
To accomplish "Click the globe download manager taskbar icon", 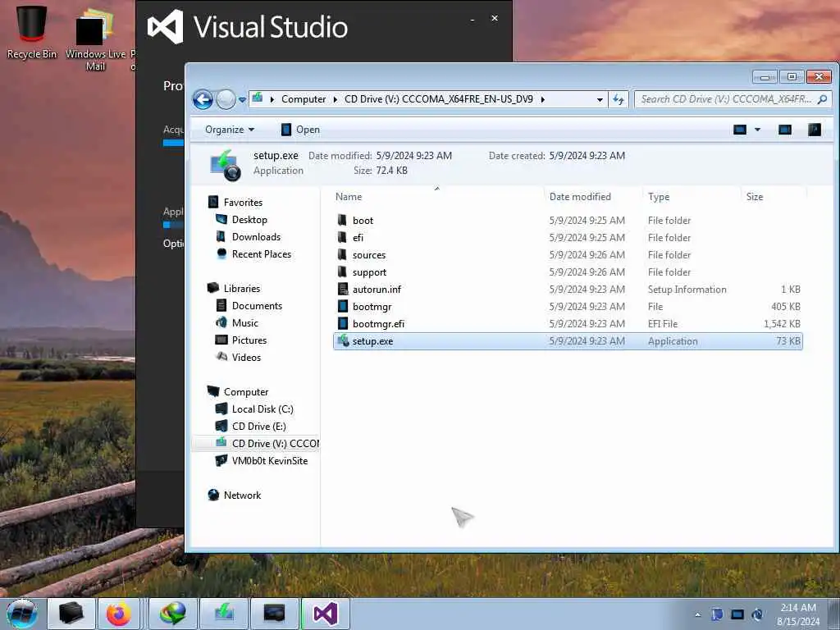I will coord(172,614).
